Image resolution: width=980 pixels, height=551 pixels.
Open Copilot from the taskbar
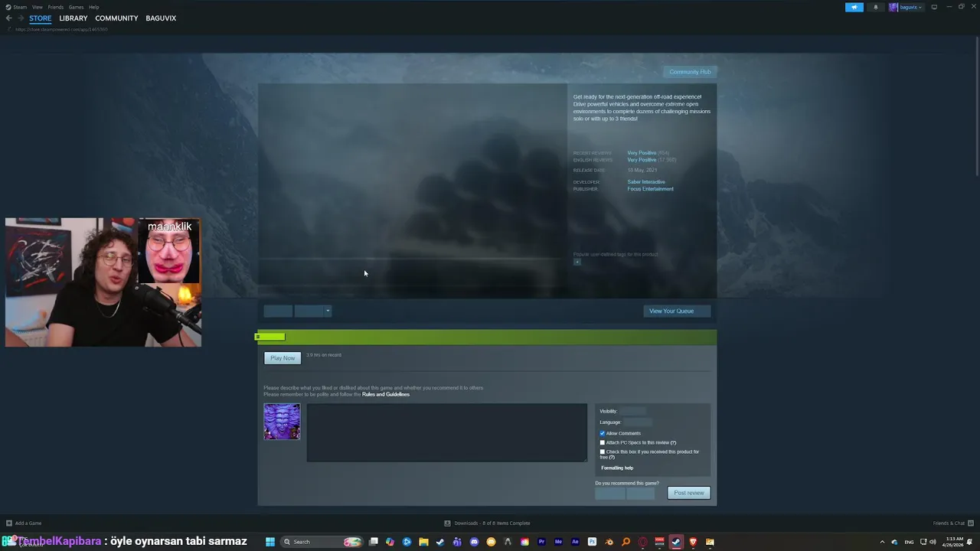click(390, 542)
